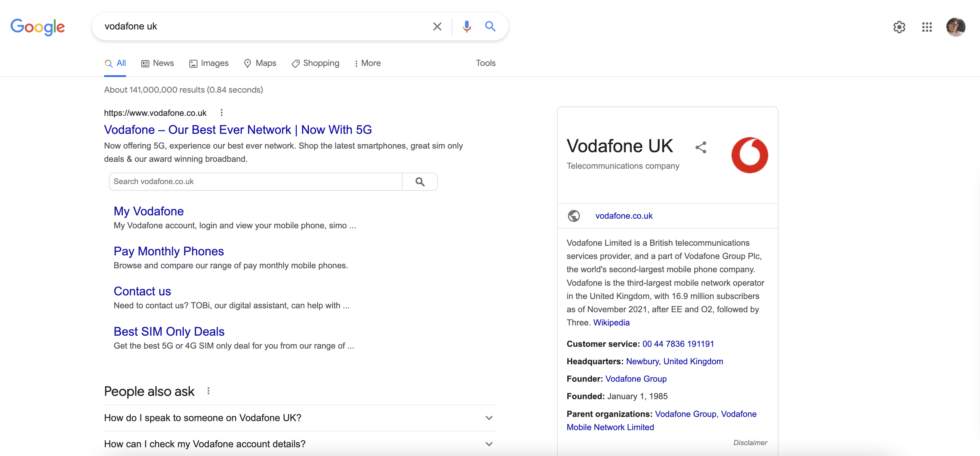The width and height of the screenshot is (980, 456).
Task: Switch to the Images tab
Action: click(x=209, y=63)
